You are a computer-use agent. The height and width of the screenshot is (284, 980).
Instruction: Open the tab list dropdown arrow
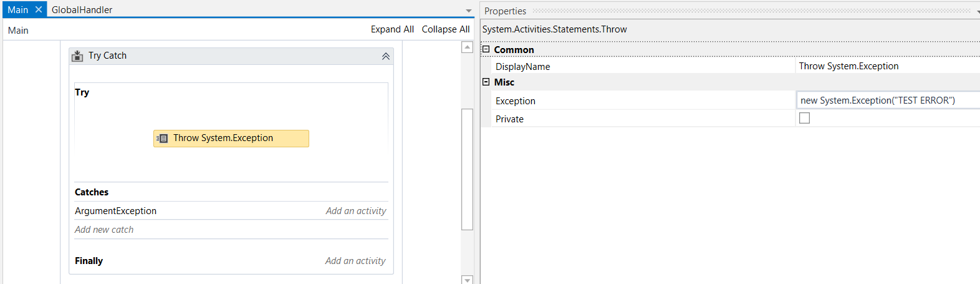(469, 11)
